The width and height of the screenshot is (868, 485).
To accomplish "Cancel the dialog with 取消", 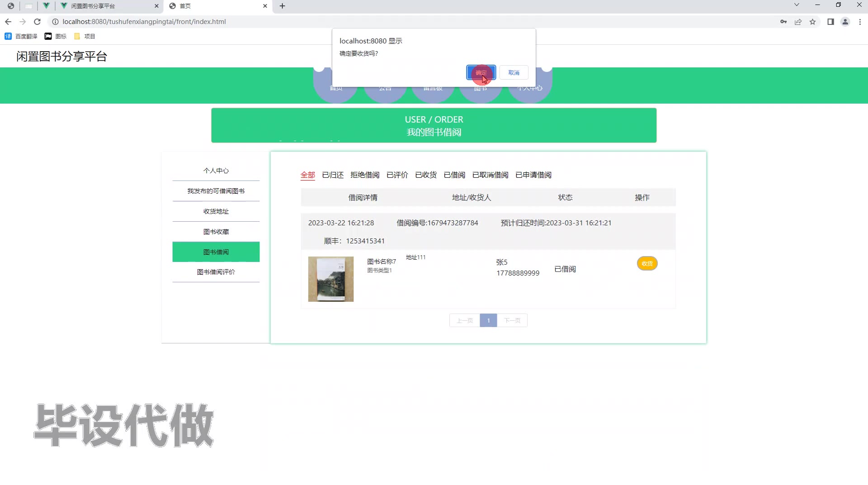I will pyautogui.click(x=514, y=72).
